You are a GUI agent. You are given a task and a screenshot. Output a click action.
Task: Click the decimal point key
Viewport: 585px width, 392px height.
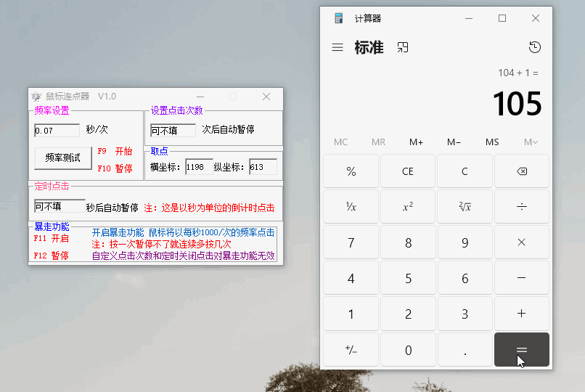465,349
